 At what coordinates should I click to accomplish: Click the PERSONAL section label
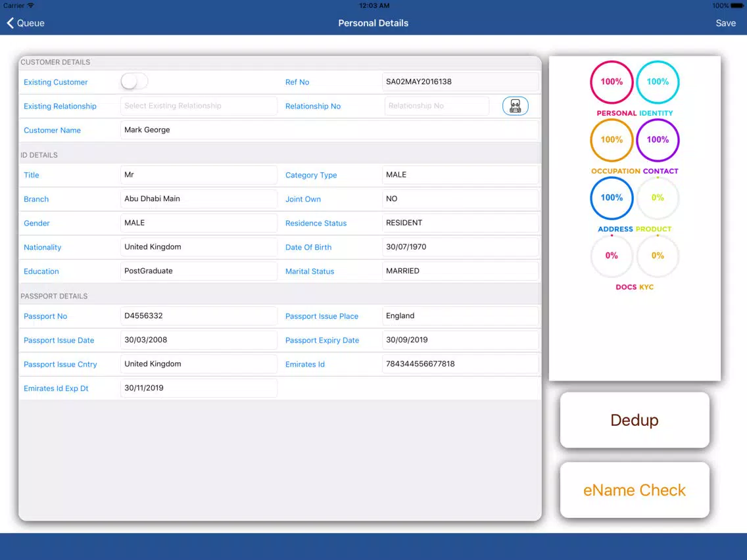point(616,113)
